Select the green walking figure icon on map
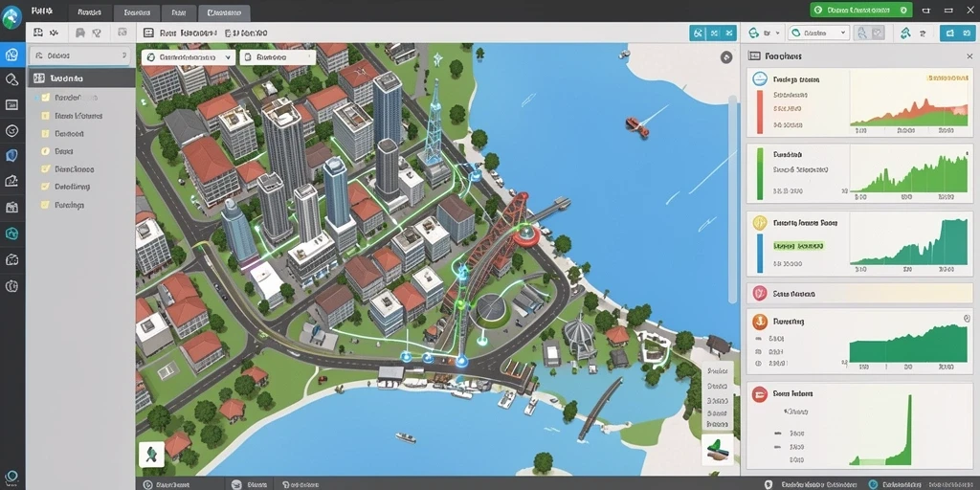The image size is (980, 490). click(x=150, y=455)
